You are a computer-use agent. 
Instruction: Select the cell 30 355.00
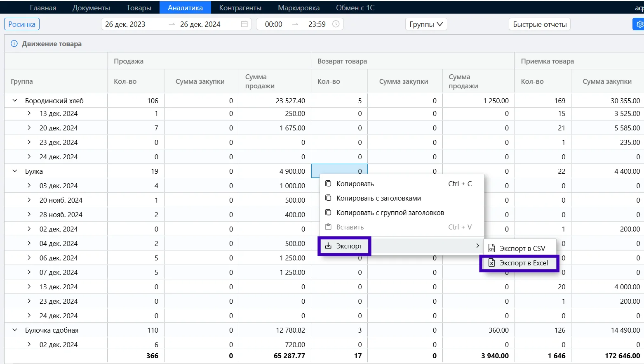(608, 101)
